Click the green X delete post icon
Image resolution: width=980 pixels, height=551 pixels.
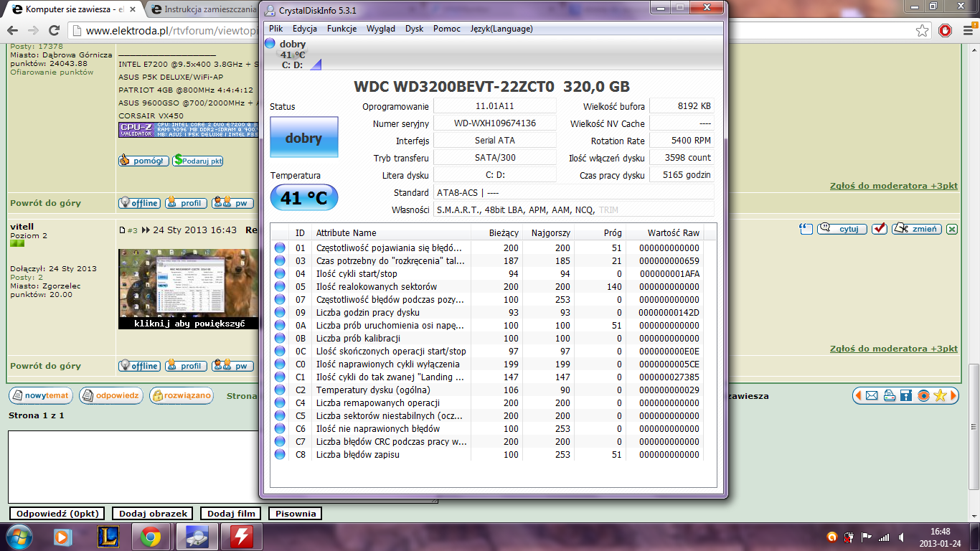pyautogui.click(x=951, y=229)
